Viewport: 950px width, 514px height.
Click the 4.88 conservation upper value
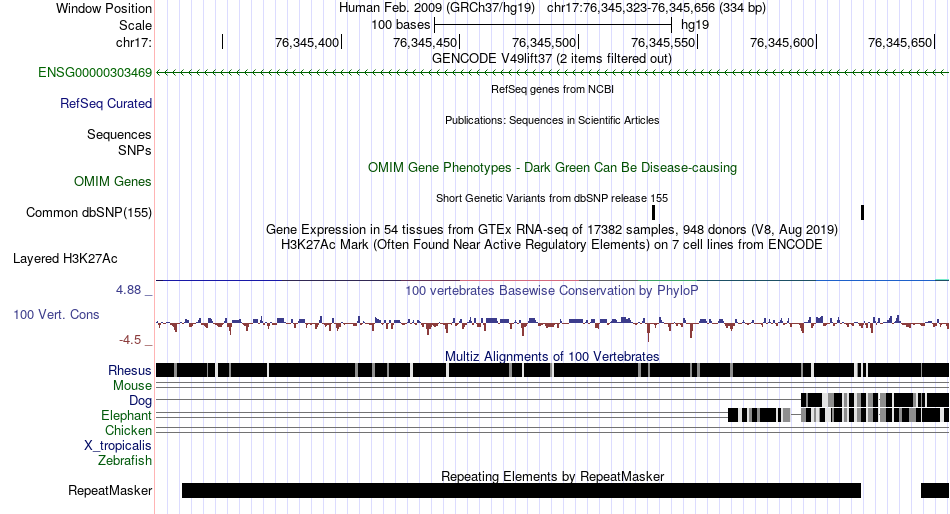128,290
